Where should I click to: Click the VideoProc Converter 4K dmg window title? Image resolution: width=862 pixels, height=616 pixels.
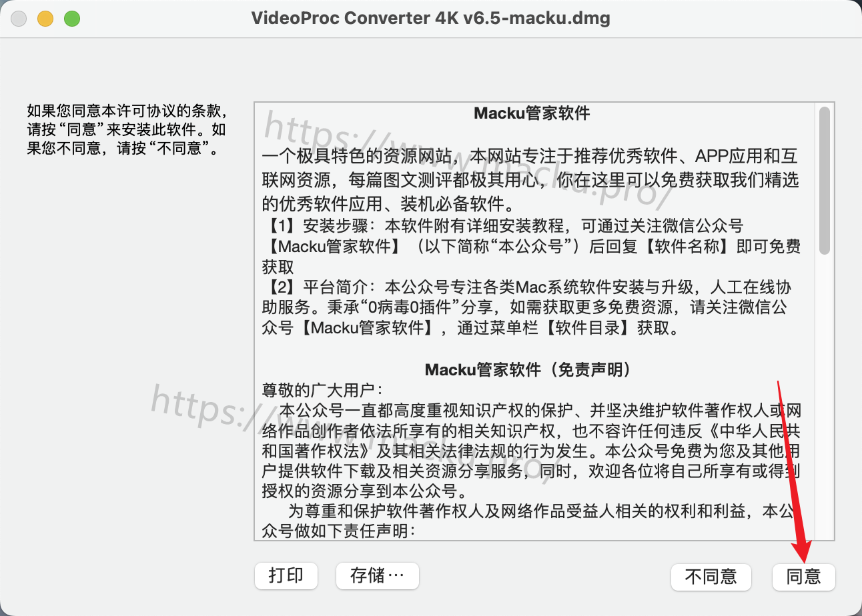pyautogui.click(x=431, y=18)
